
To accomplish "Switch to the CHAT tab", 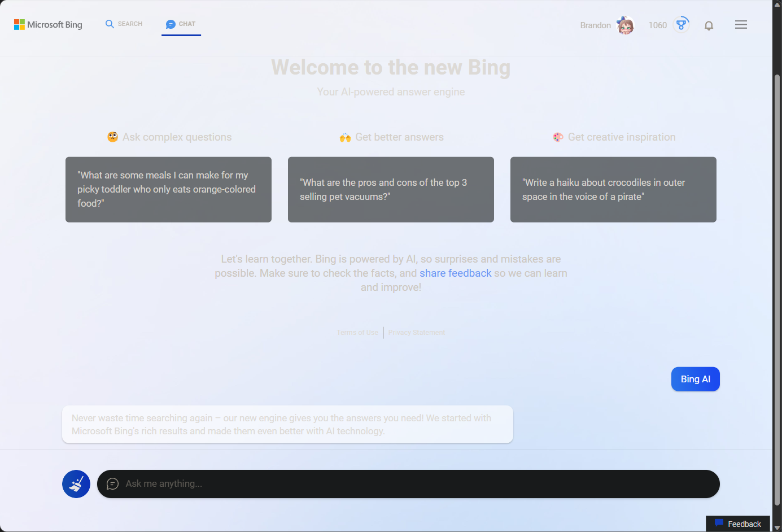I will [181, 24].
